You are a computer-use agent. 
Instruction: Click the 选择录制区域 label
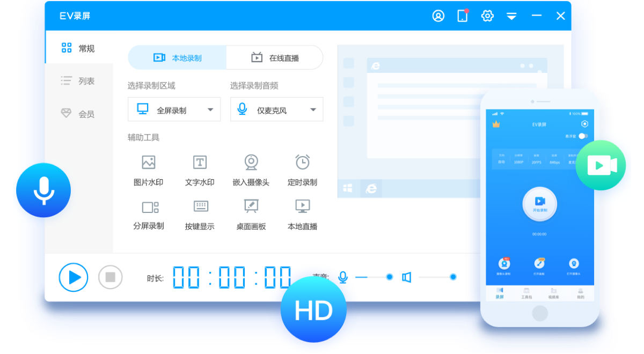[151, 86]
